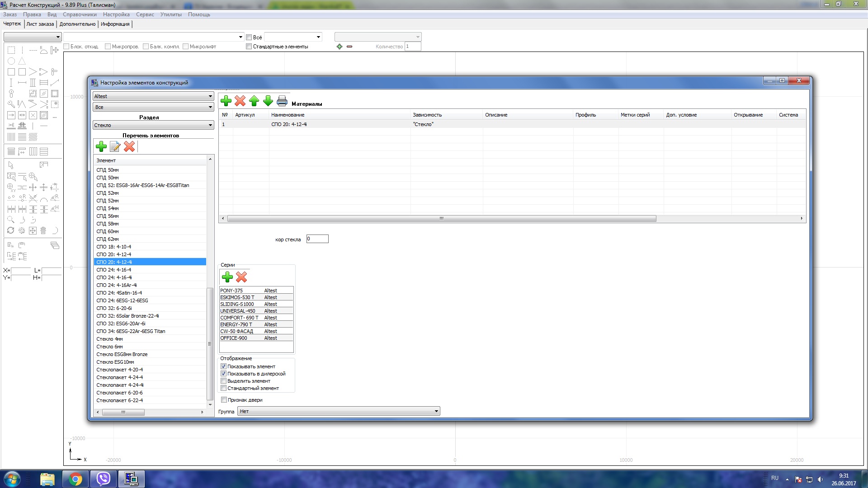Screen dimensions: 868x488
Task: Move material up with green arrow
Action: (x=254, y=101)
